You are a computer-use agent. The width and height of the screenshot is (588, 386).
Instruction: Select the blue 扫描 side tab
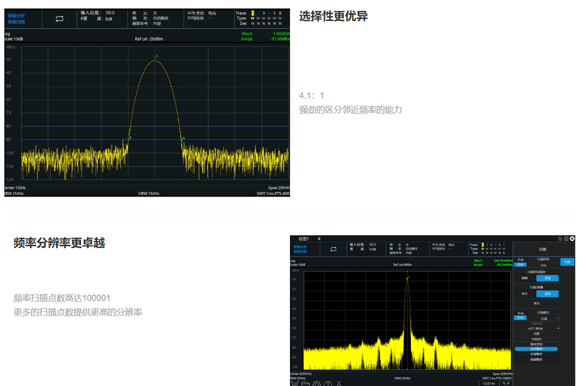[567, 262]
